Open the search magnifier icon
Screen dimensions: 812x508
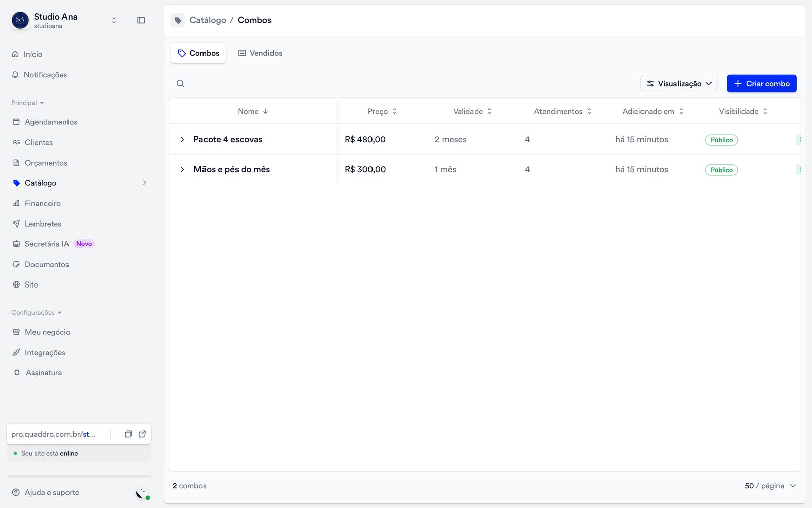(x=180, y=84)
